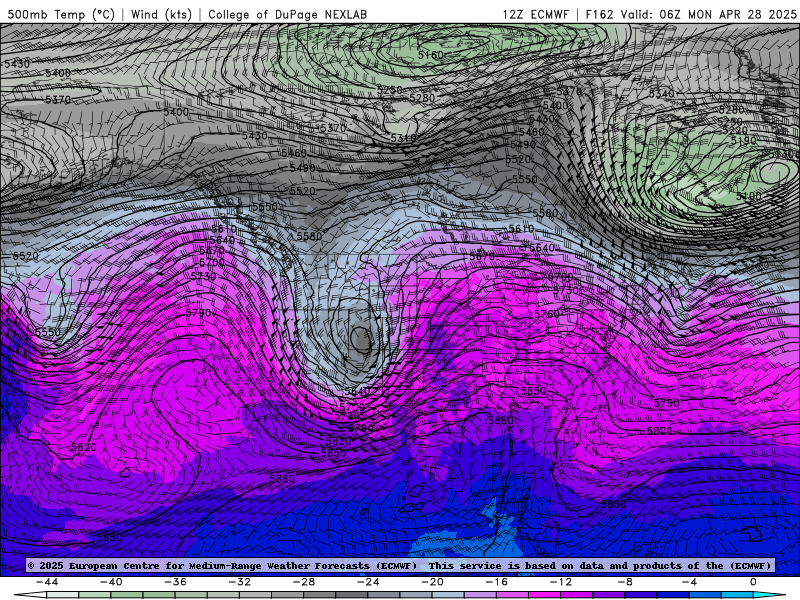Click the -4 value on temperature scale
Viewport: 800px width, 600px height.
coord(689,582)
